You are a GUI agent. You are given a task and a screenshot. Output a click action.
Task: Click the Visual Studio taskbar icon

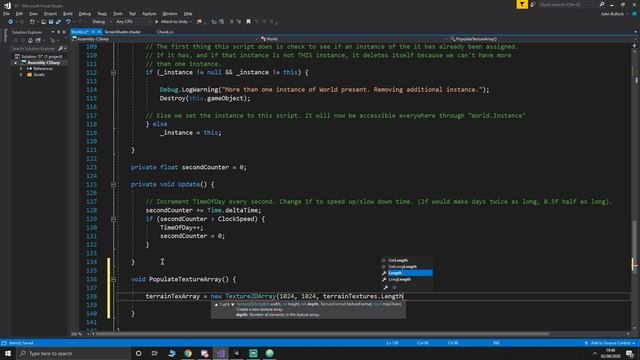point(220,353)
